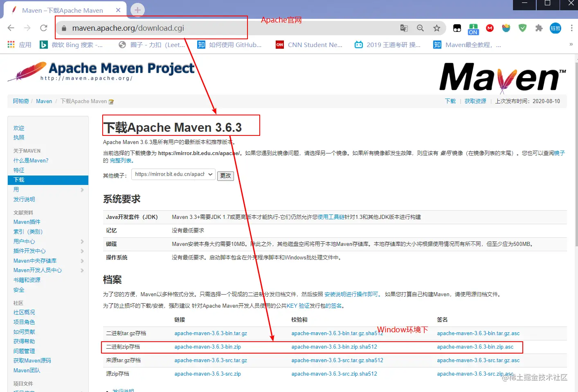Open the green shield checkmark extension
This screenshot has width=578, height=392.
coord(522,28)
